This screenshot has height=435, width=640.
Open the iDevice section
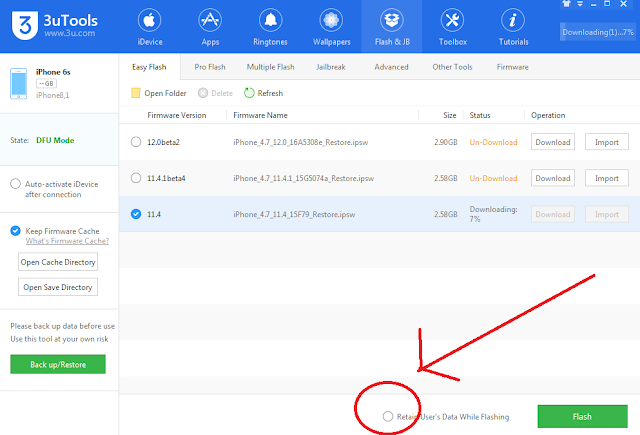point(149,27)
